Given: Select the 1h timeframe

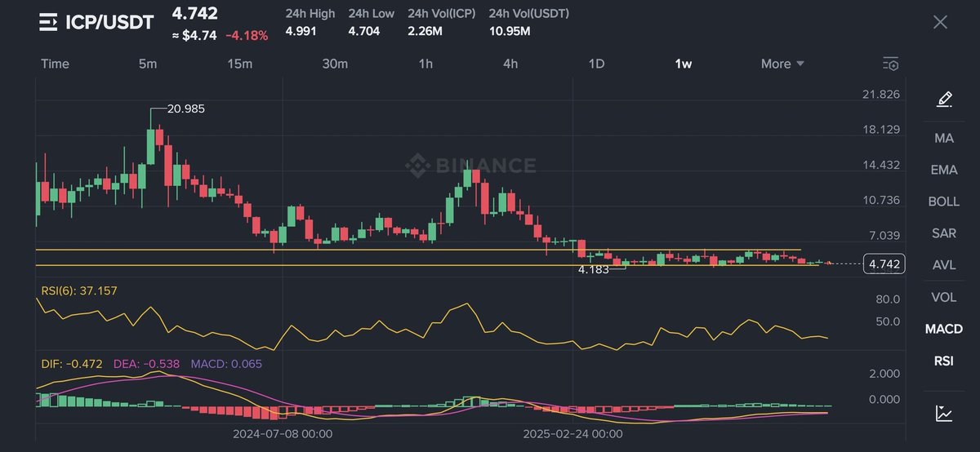Looking at the screenshot, I should pos(425,64).
